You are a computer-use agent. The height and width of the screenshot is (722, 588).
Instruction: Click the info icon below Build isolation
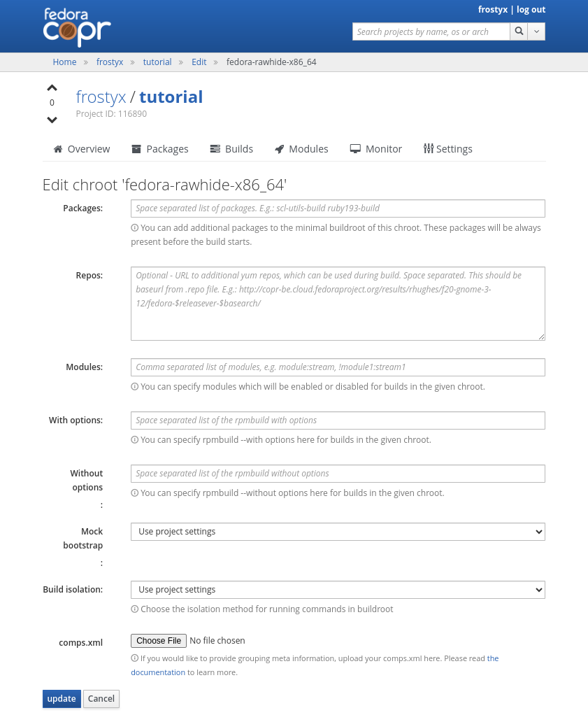tap(134, 609)
